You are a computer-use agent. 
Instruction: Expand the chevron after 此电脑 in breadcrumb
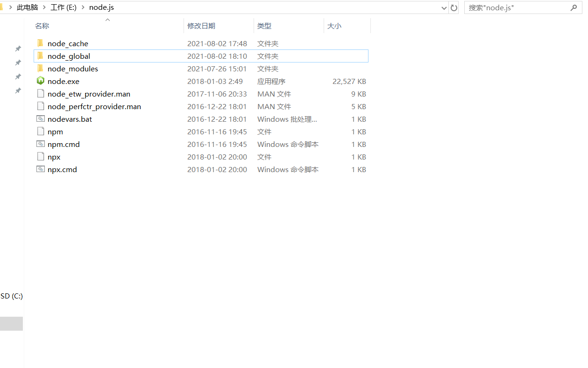click(45, 7)
